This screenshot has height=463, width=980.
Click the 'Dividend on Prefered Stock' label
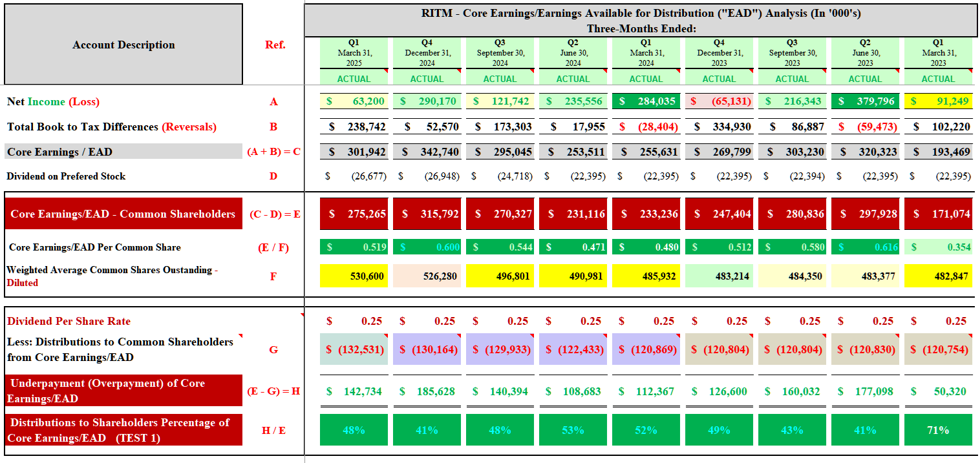(x=66, y=176)
